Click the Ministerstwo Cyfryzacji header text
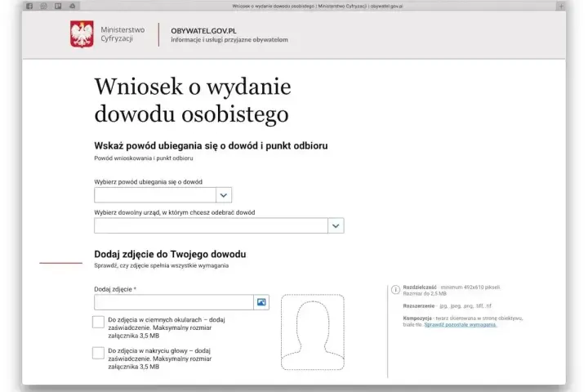This screenshot has width=588, height=392. click(x=122, y=33)
